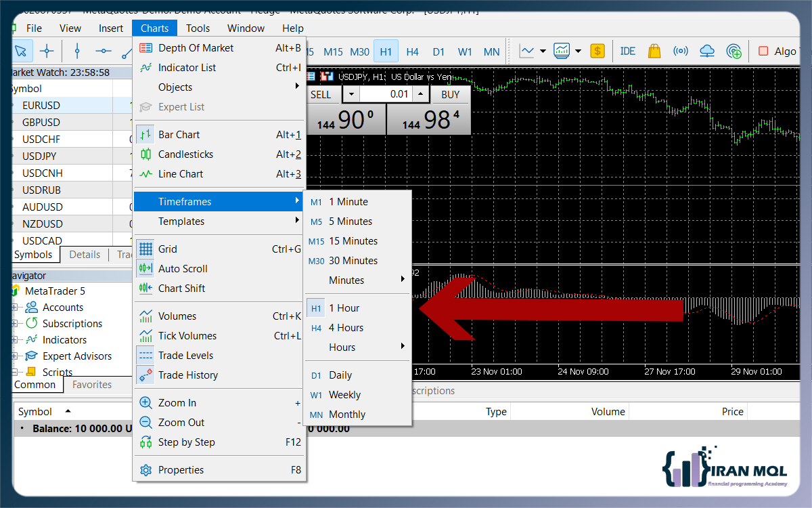Select Daily in the Timeframes submenu
812x508 pixels.
pos(358,375)
